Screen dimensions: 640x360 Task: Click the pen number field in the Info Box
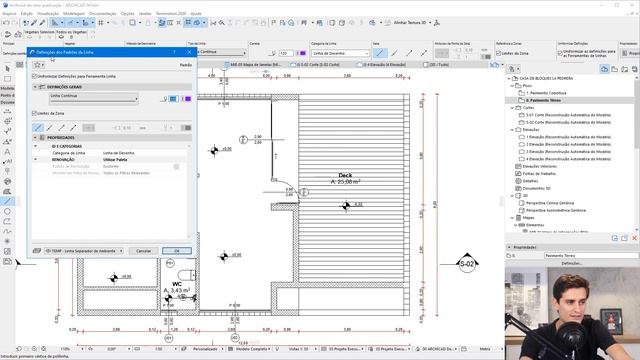point(286,53)
